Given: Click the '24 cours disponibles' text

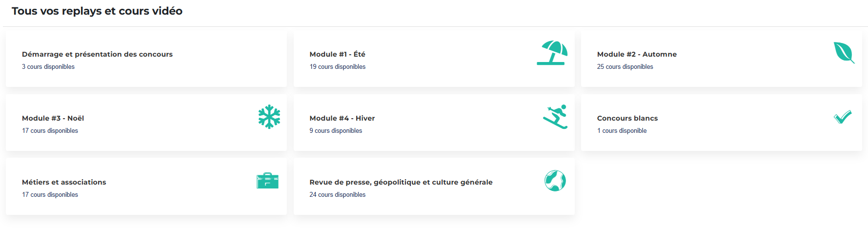Looking at the screenshot, I should point(337,195).
